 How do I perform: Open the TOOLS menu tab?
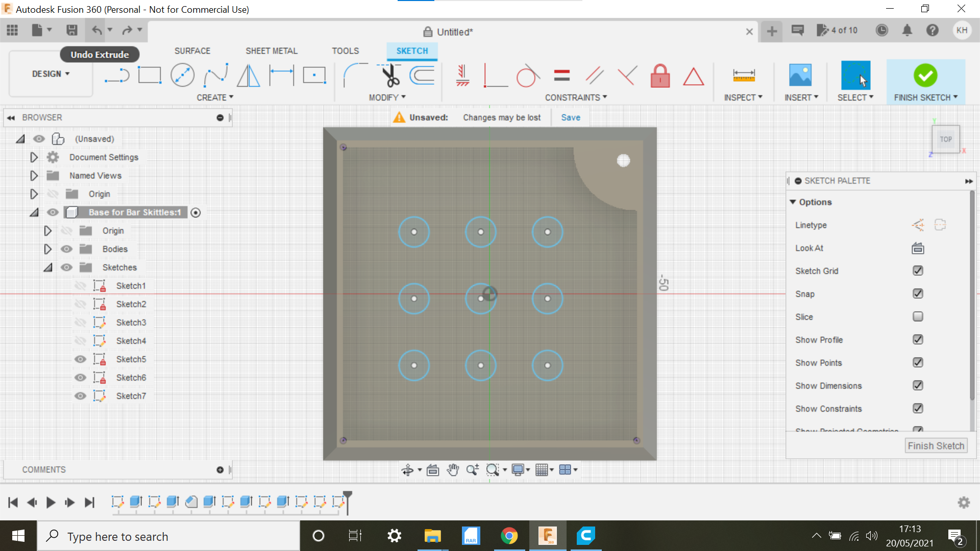pyautogui.click(x=345, y=50)
